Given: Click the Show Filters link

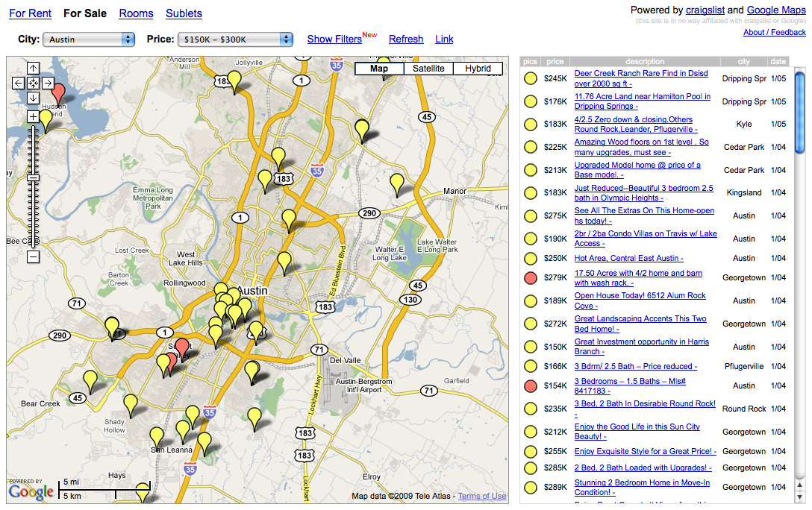Looking at the screenshot, I should 334,39.
